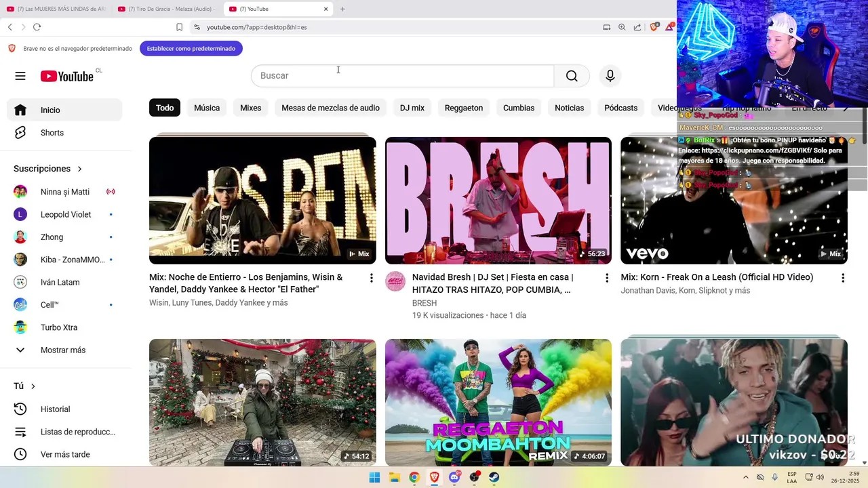868x488 pixels.
Task: Open Iván Latam subscription
Action: click(64, 282)
